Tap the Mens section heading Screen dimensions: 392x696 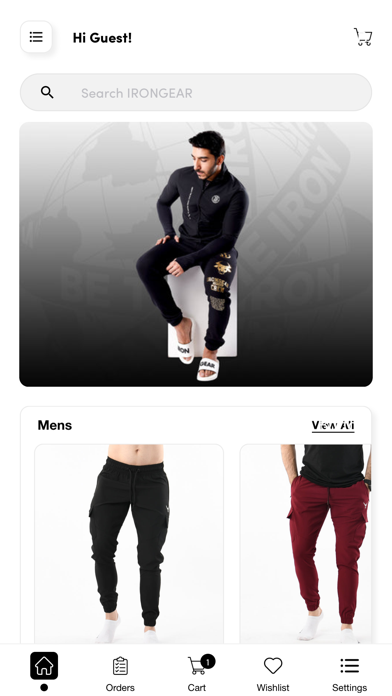coord(55,425)
